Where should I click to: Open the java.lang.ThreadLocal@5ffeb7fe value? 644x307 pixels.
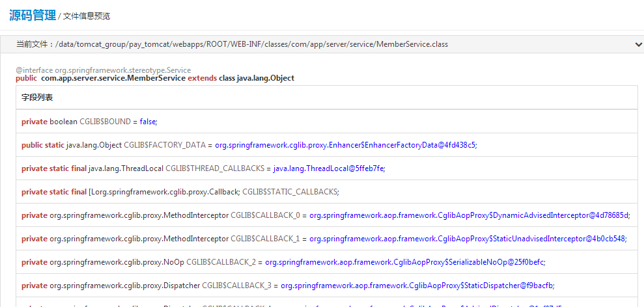pos(328,168)
